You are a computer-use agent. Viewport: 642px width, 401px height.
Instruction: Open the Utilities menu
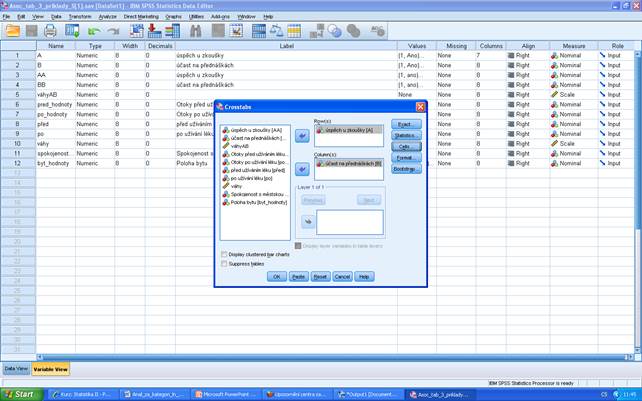pos(197,17)
